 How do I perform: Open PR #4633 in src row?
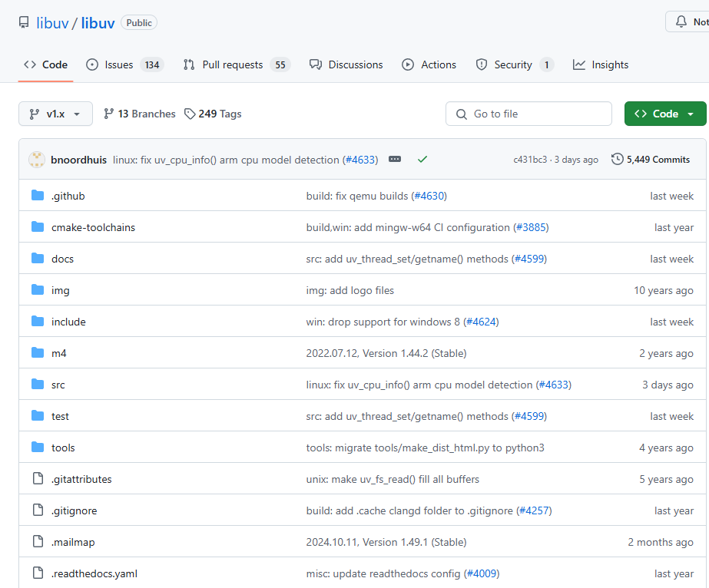tap(554, 385)
